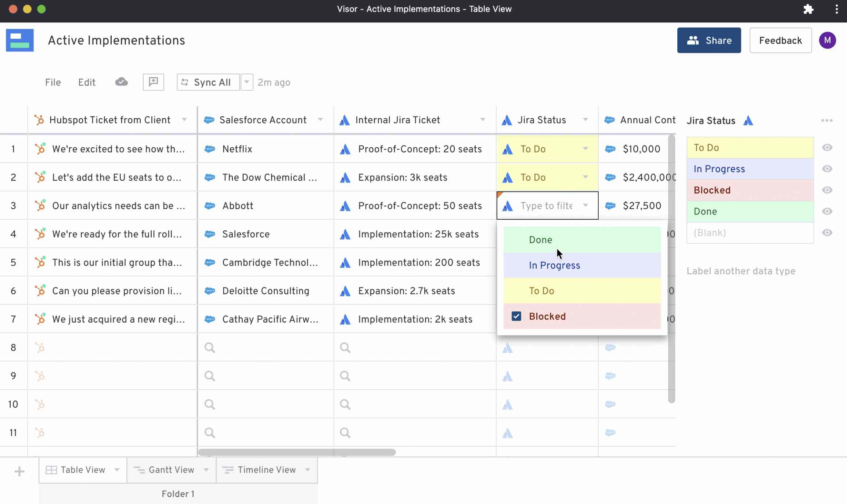Click the Feedback button

pyautogui.click(x=781, y=40)
